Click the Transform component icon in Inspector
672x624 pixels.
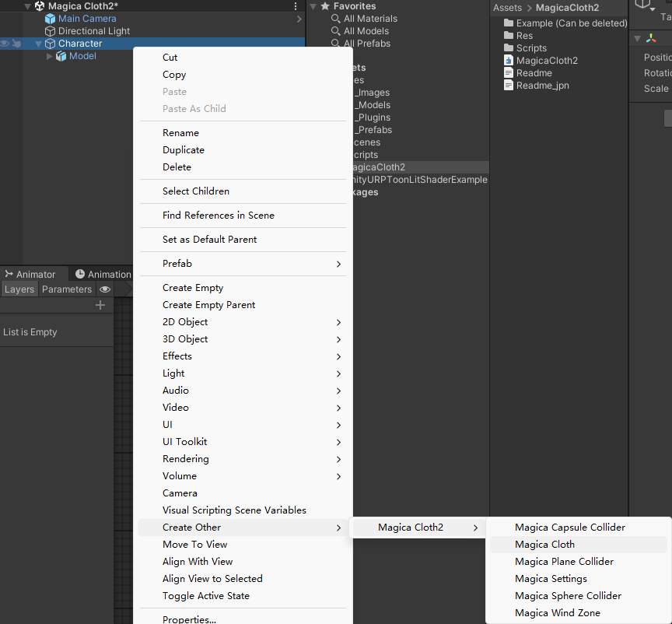[x=652, y=38]
